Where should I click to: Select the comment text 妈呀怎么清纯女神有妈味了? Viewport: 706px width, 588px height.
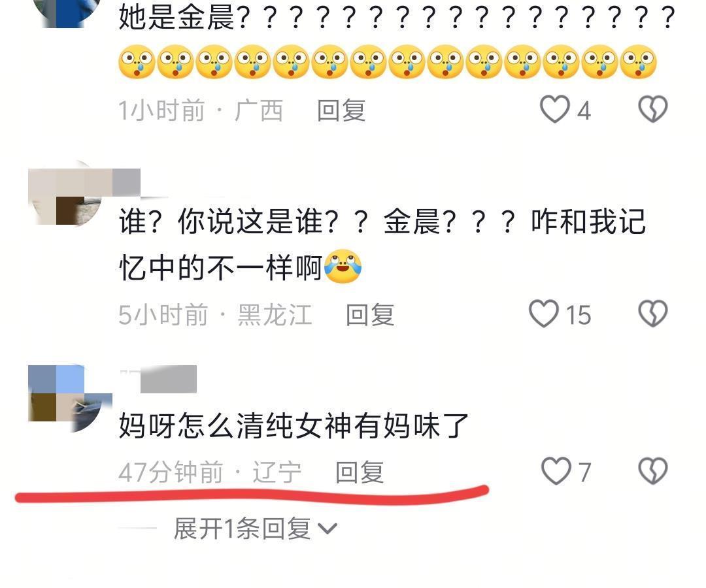pyautogui.click(x=294, y=425)
